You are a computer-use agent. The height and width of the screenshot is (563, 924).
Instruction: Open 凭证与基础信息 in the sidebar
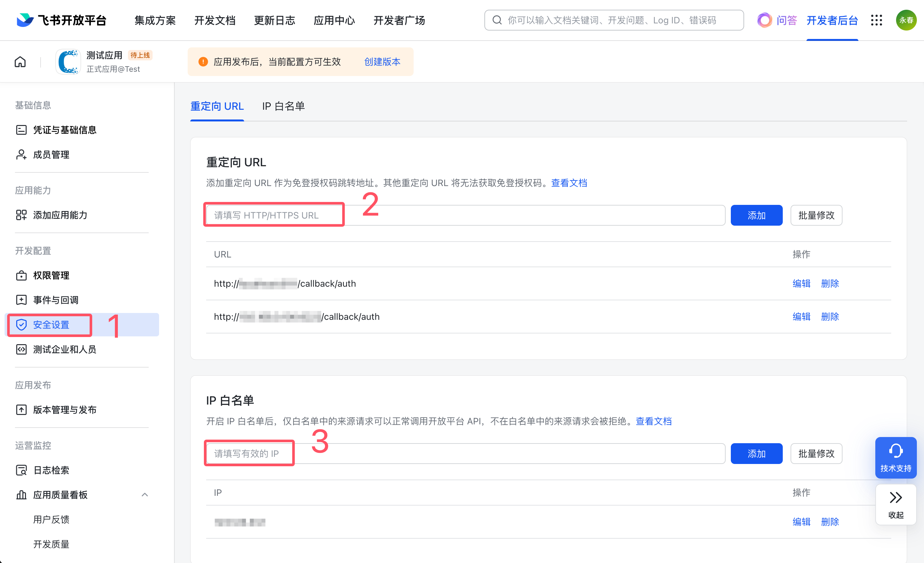click(x=65, y=130)
